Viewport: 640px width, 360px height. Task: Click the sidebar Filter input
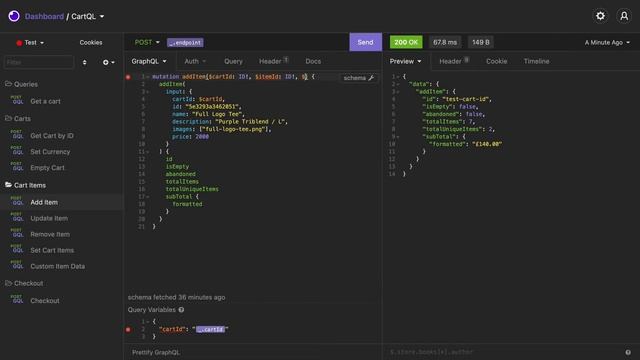pos(39,62)
